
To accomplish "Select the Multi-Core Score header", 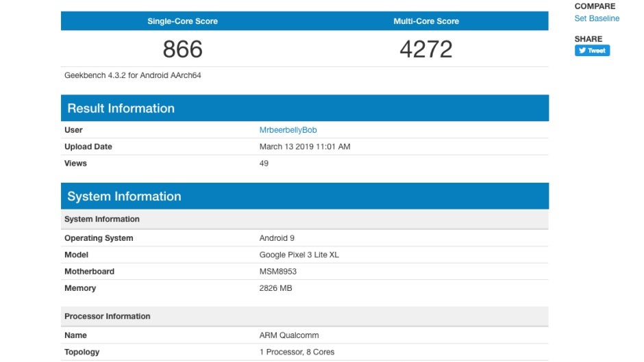I will tap(426, 21).
